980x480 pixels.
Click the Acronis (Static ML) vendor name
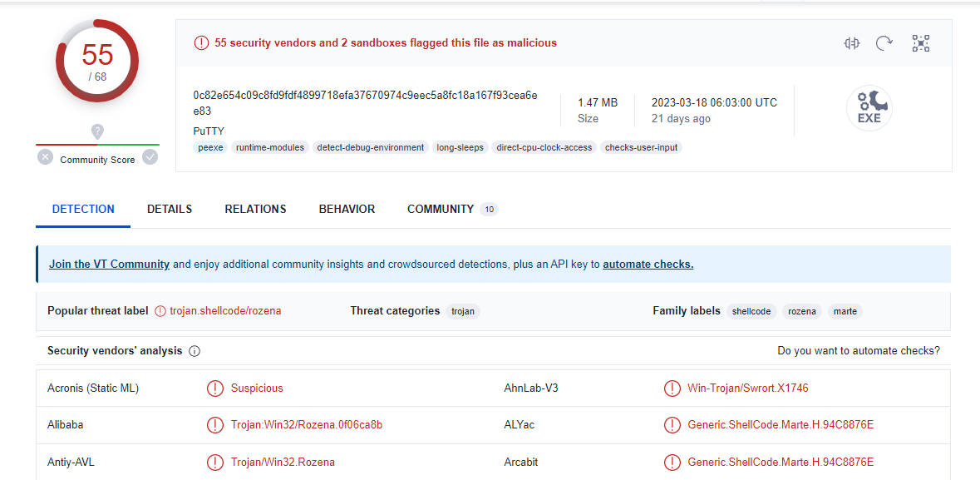93,388
